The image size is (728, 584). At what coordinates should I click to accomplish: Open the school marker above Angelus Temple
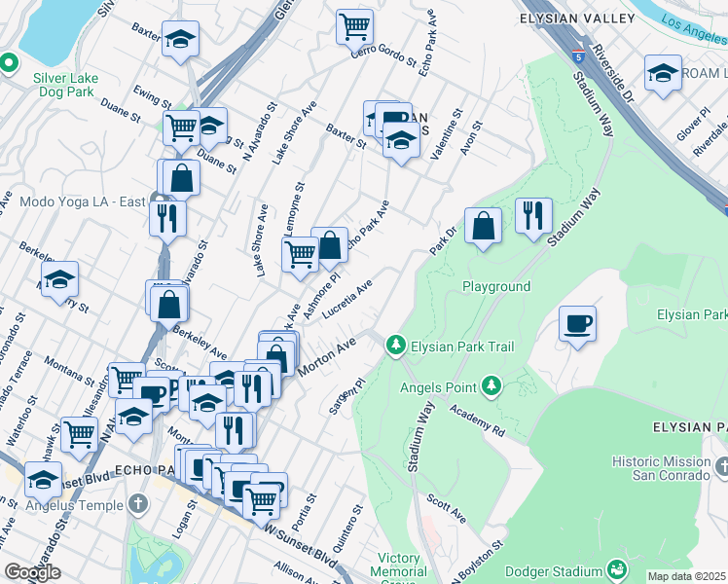pos(43,480)
